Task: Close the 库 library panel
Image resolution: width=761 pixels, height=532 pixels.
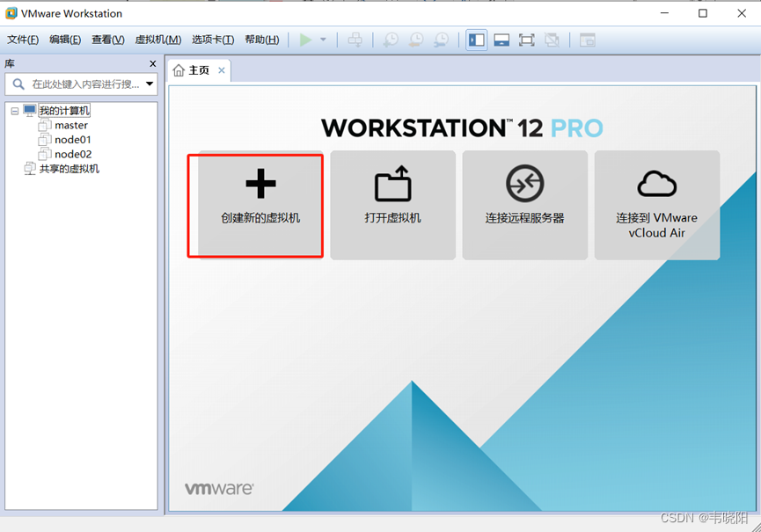Action: (153, 63)
